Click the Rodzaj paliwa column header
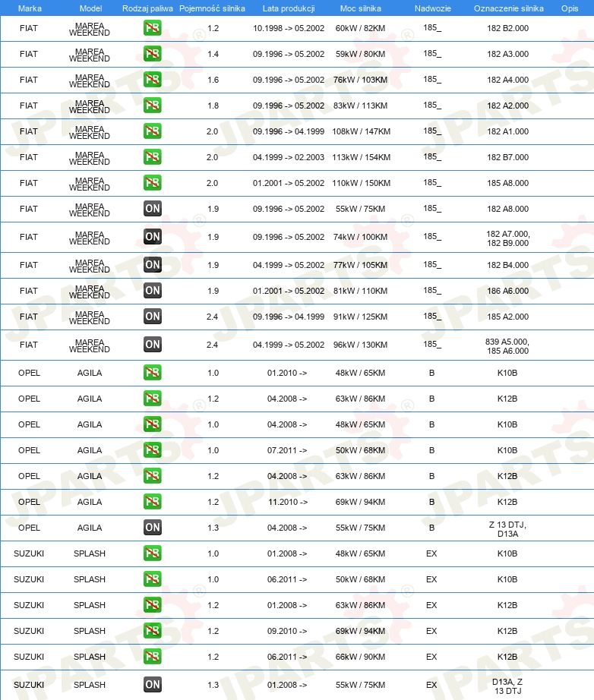The image size is (594, 700). coord(147,8)
